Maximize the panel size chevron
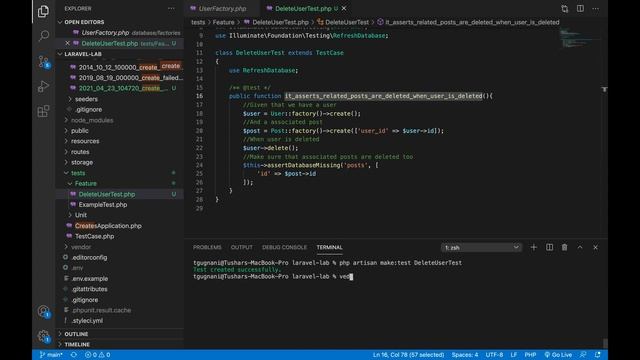Screen dimensions: 640x360 point(580,247)
